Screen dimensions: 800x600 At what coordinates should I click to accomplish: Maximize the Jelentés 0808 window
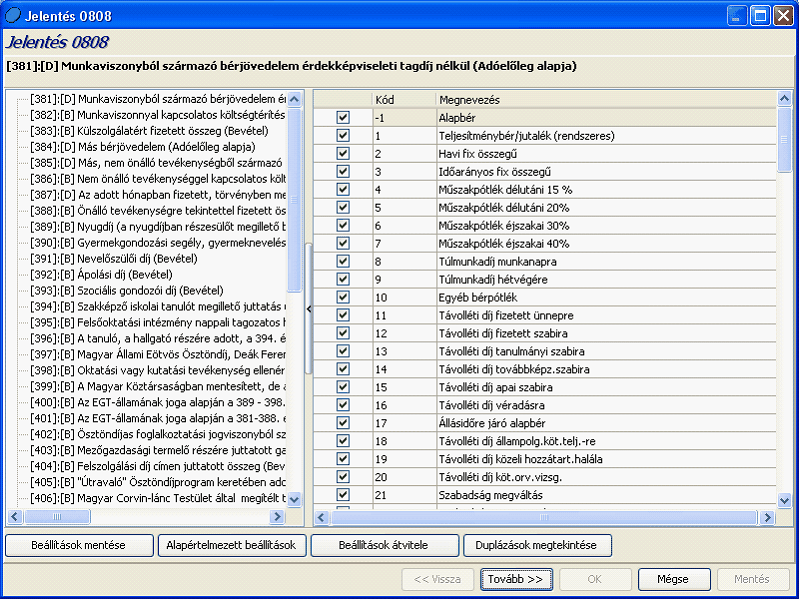click(760, 16)
